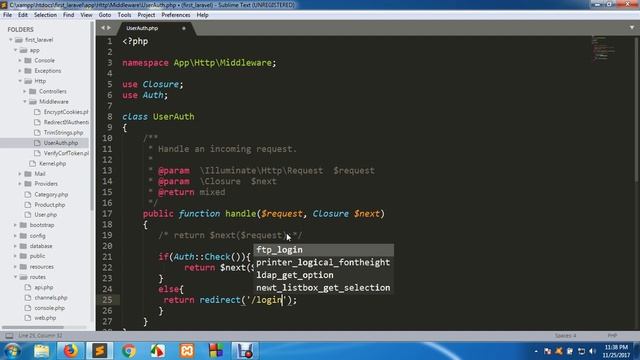640x360 pixels.
Task: Close the UserAuth.php tab via its dot
Action: click(184, 28)
